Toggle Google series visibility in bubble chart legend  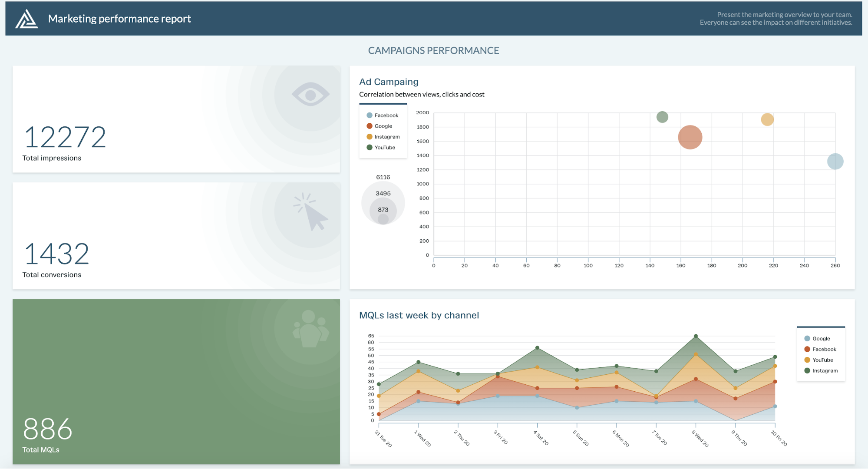pyautogui.click(x=380, y=126)
